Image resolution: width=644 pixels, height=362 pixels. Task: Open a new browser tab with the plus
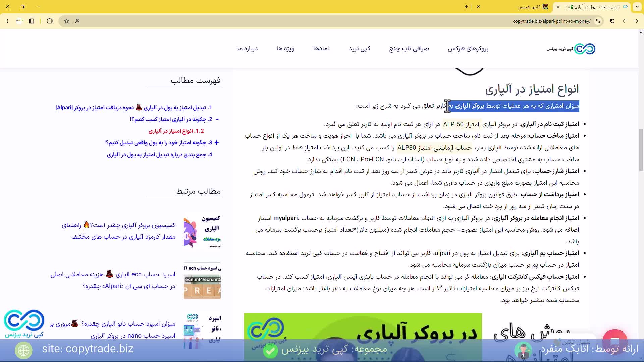coord(467,7)
